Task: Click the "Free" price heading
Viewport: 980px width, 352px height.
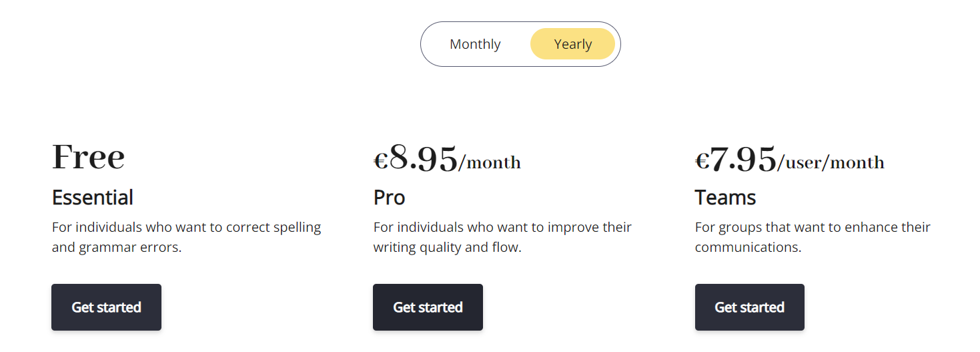Action: (88, 157)
